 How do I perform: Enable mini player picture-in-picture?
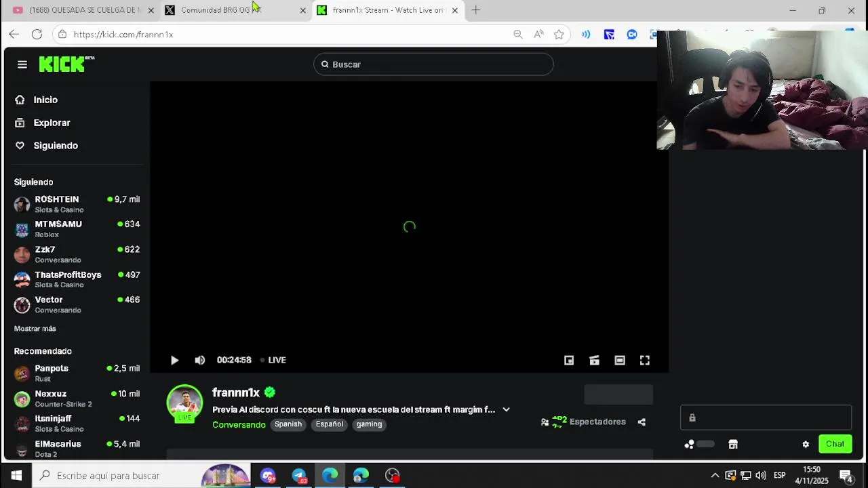point(569,361)
